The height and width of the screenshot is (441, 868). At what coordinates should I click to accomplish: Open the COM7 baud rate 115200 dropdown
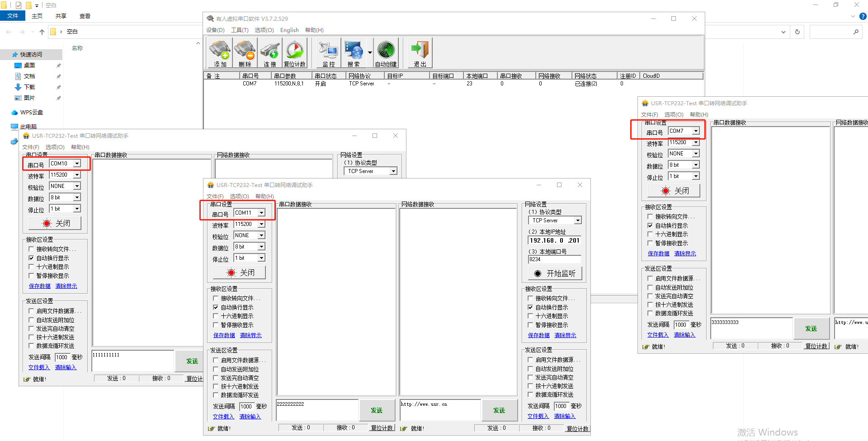pos(696,143)
